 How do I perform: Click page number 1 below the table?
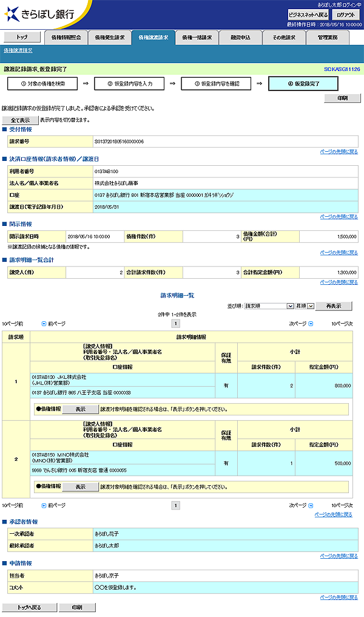[176, 505]
